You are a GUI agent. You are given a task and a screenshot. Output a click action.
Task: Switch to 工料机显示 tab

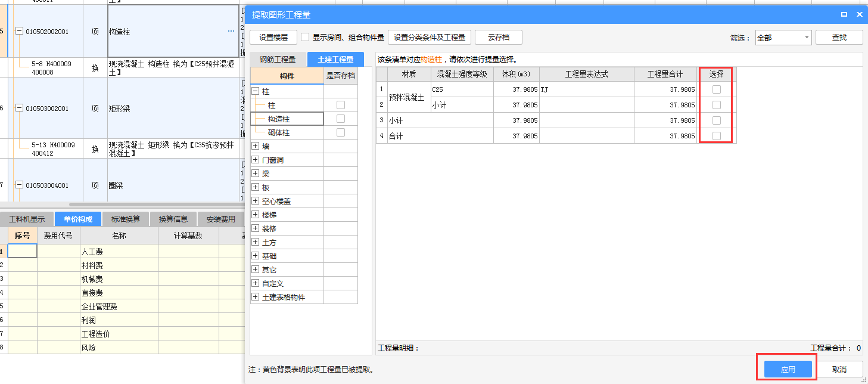click(27, 219)
